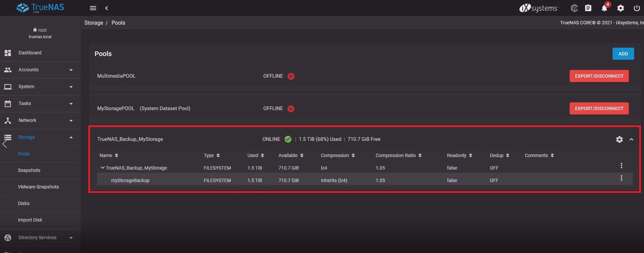
Task: Click MyStoragePOOL offline status icon
Action: click(291, 109)
